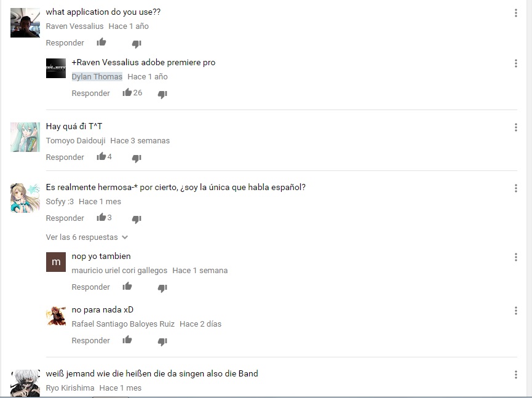The width and height of the screenshot is (532, 398).
Task: Open the options menu on Ryo Kirishima's comment
Action: pyautogui.click(x=516, y=375)
